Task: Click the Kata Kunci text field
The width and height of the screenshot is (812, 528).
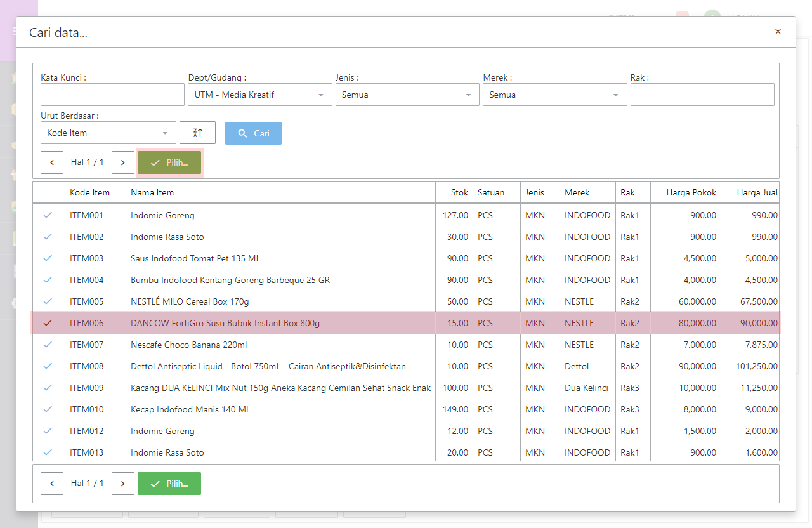Action: point(112,95)
